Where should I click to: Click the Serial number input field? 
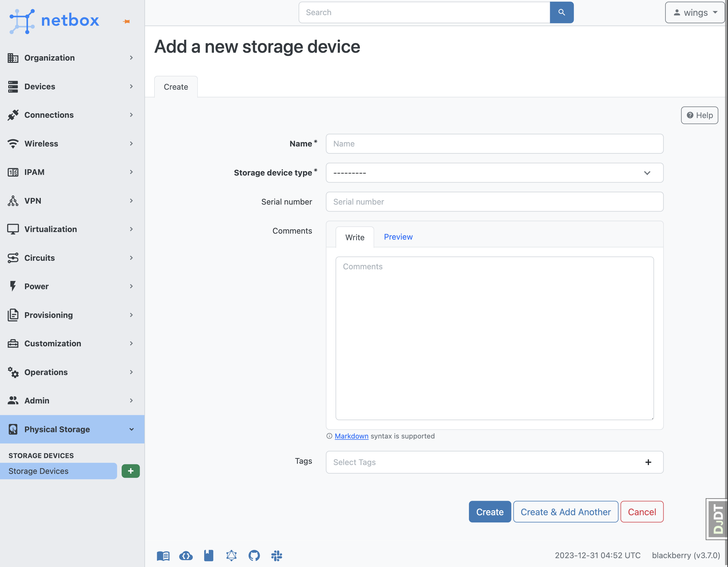coord(495,201)
